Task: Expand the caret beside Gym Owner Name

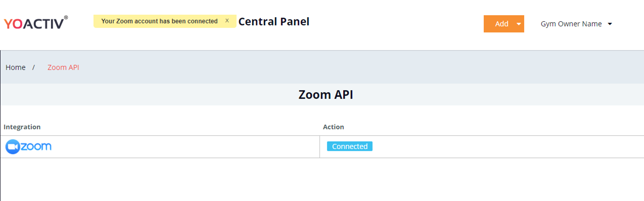Action: click(610, 24)
